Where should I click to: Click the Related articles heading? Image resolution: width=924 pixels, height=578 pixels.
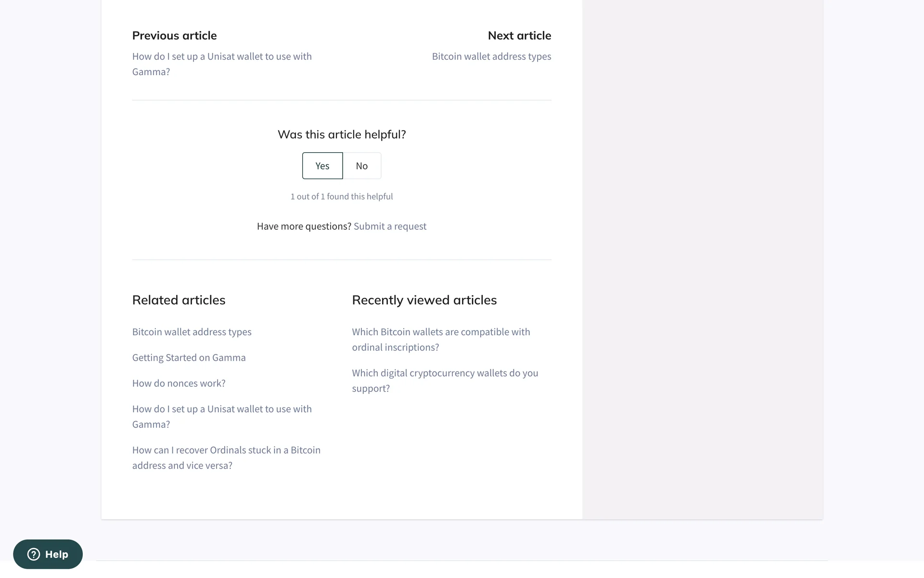(x=179, y=300)
